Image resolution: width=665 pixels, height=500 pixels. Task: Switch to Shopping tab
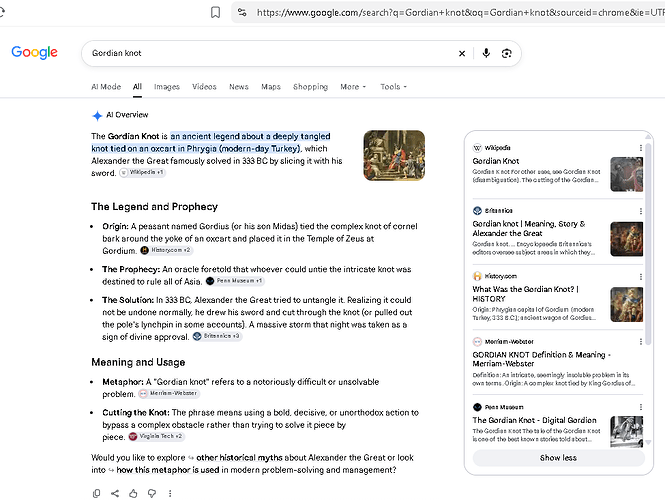click(310, 87)
